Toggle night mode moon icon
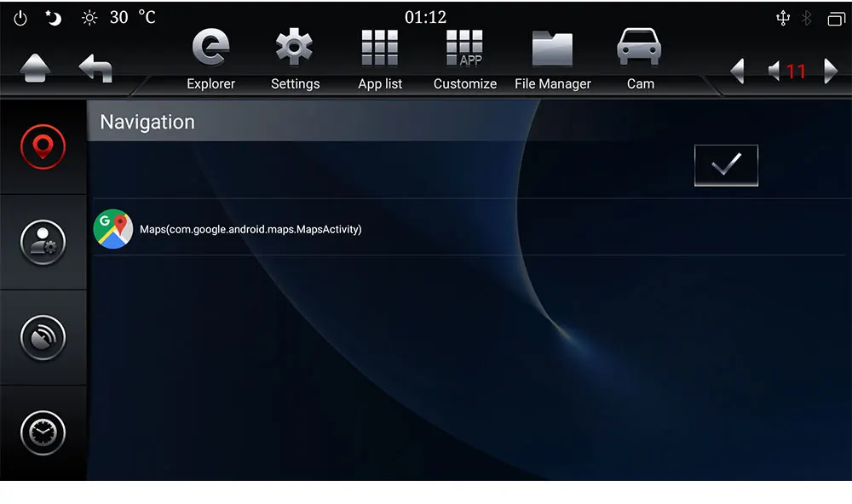This screenshot has height=504, width=852. pyautogui.click(x=53, y=18)
